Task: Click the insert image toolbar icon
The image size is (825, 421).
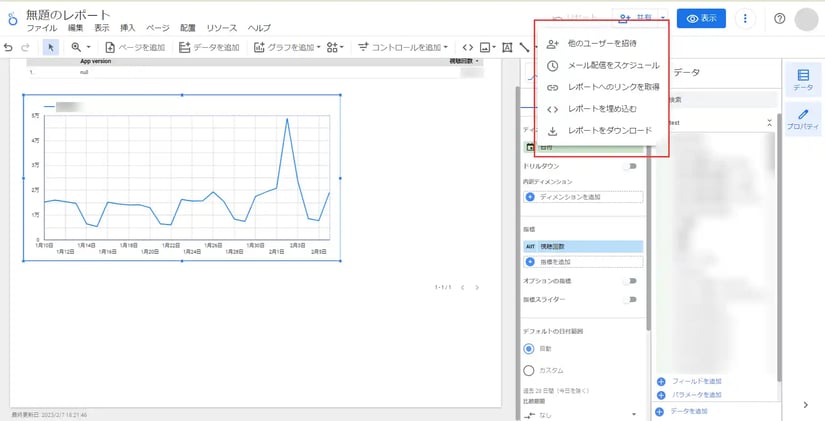Action: tap(485, 47)
